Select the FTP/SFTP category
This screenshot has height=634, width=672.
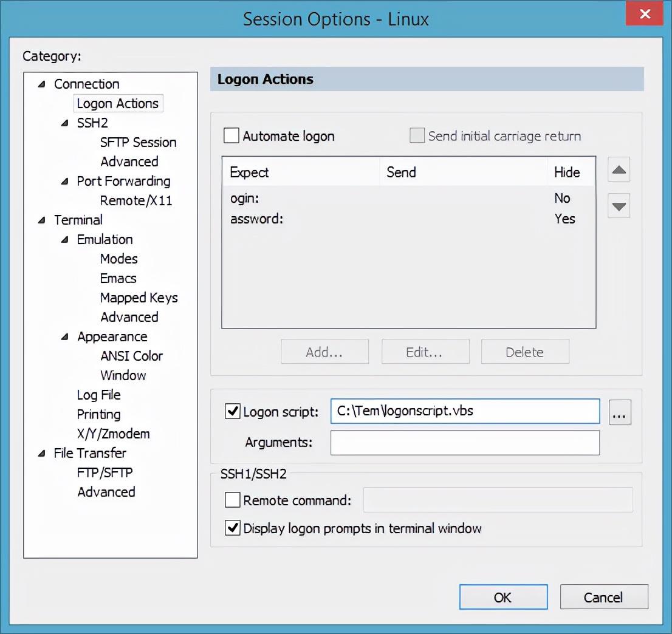point(105,472)
